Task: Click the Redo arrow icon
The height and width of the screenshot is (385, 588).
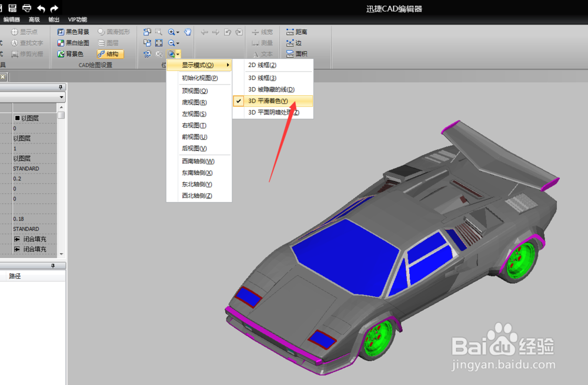Action: [54, 8]
